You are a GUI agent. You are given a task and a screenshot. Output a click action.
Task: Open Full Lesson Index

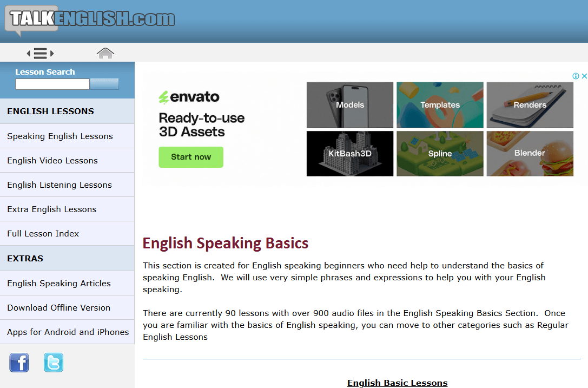coord(67,234)
